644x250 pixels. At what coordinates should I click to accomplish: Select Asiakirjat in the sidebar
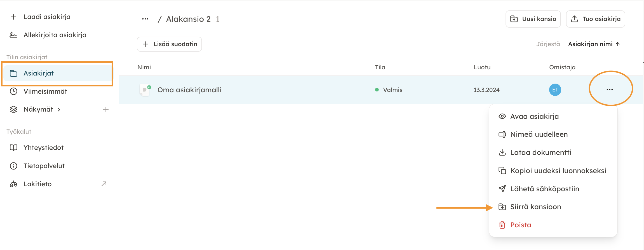[39, 73]
